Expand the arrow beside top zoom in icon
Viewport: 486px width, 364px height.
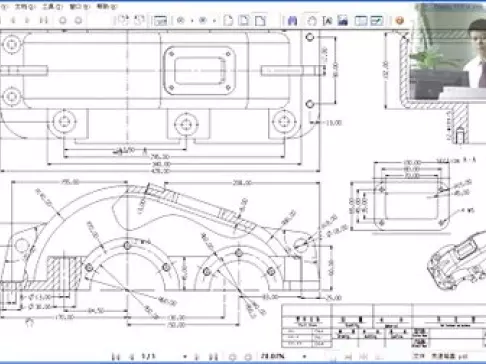pyautogui.click(x=192, y=21)
